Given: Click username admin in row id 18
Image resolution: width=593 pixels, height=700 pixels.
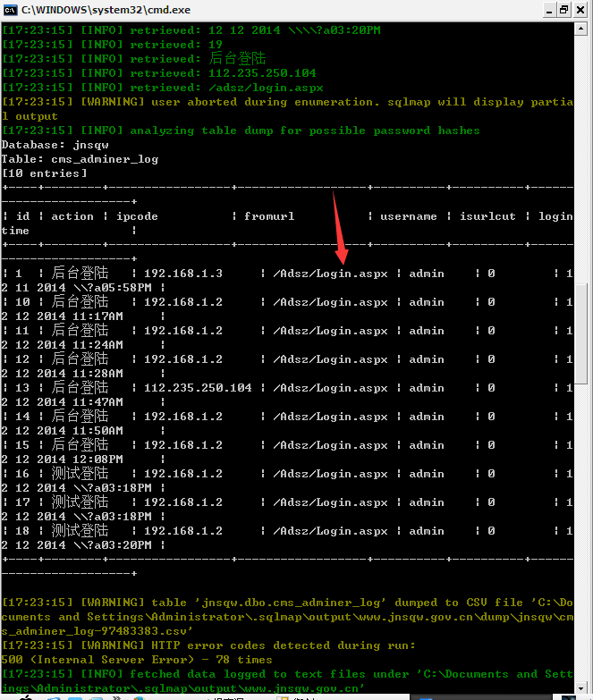Looking at the screenshot, I should [x=427, y=531].
